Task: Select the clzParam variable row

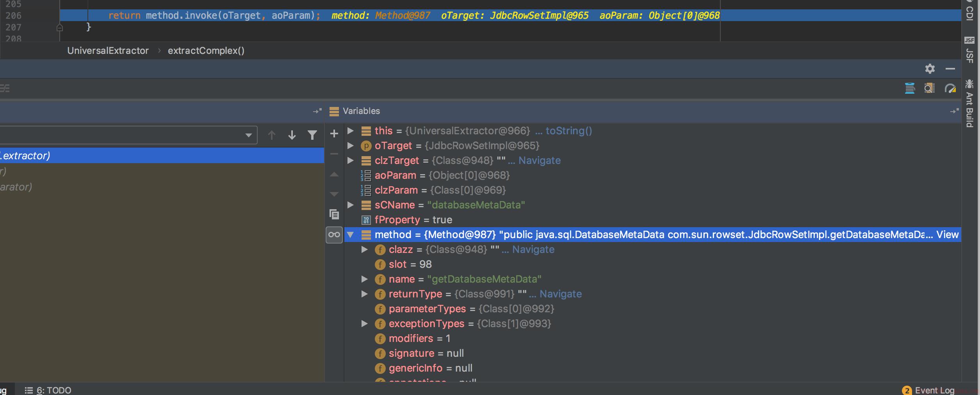Action: pyautogui.click(x=652, y=190)
